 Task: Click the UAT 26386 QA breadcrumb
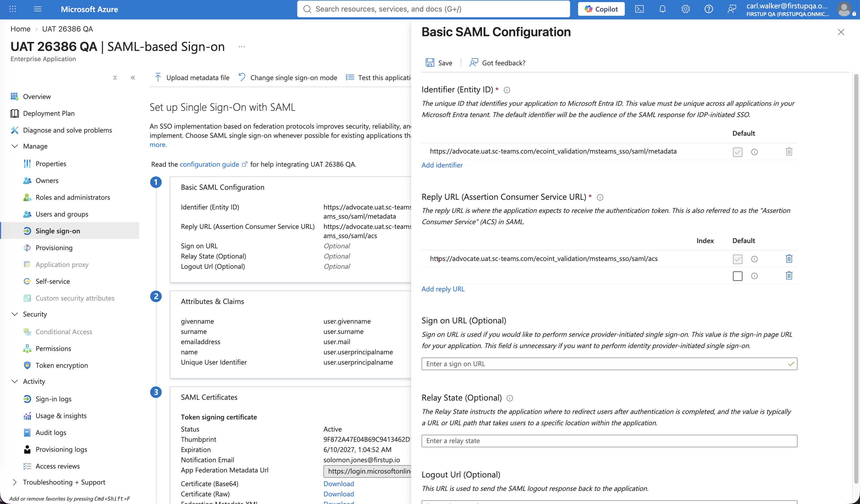tap(67, 29)
